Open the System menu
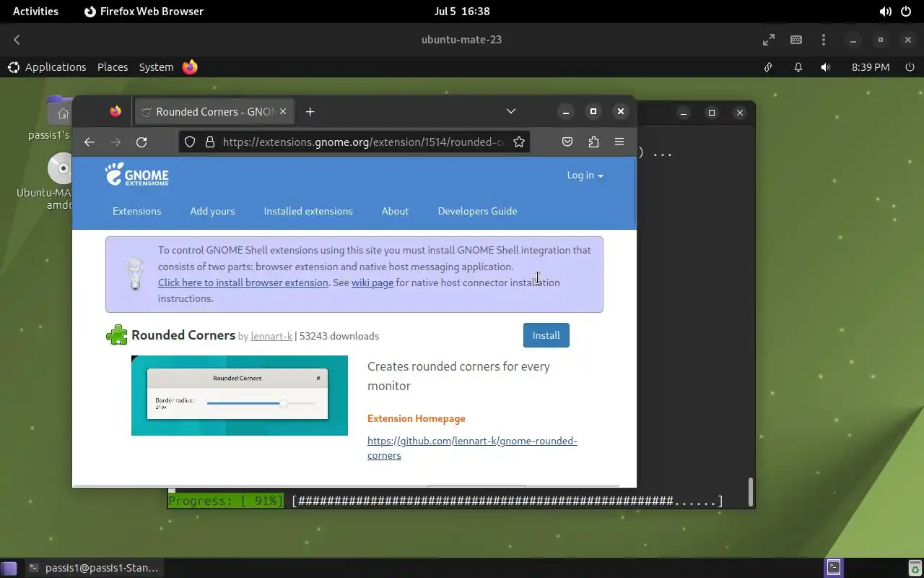924x578 pixels. (x=156, y=67)
